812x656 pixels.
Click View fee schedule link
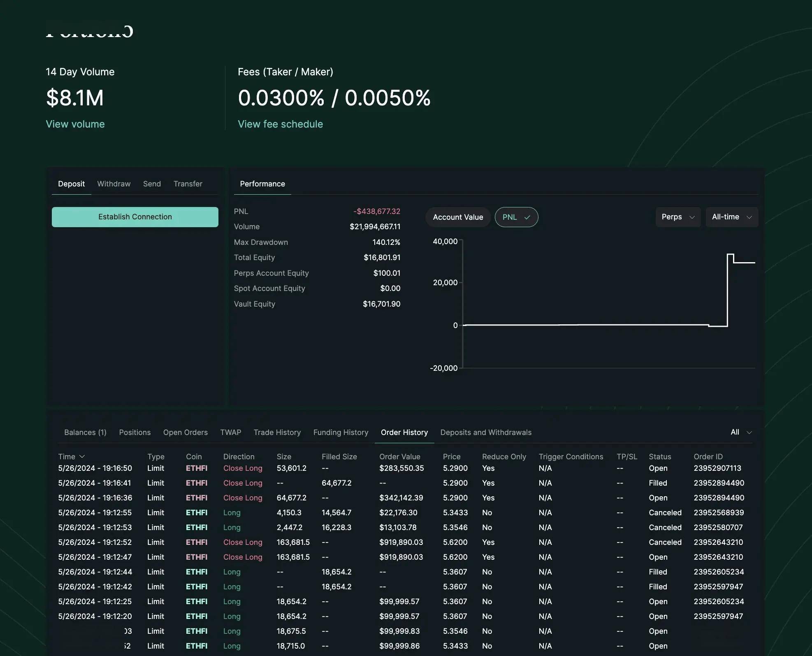click(280, 124)
